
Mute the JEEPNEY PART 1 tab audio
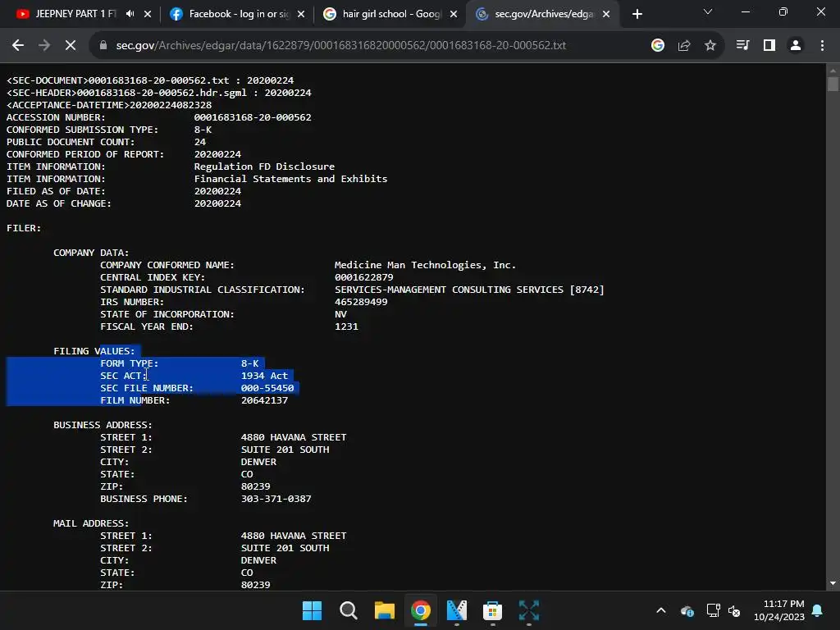tap(130, 14)
